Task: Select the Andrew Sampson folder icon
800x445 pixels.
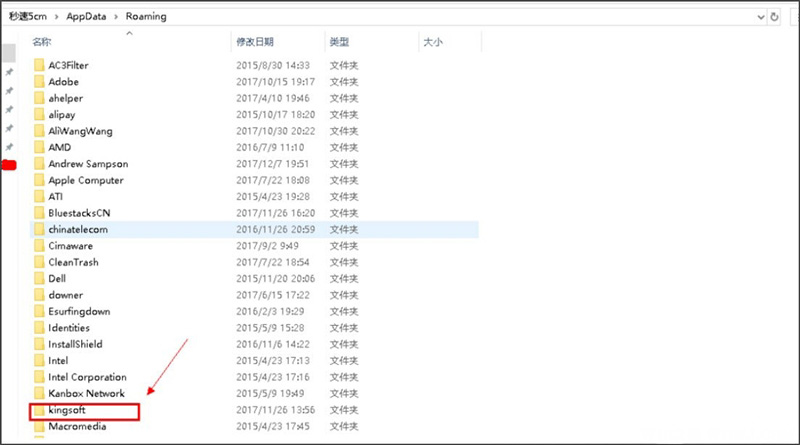Action: [x=39, y=164]
